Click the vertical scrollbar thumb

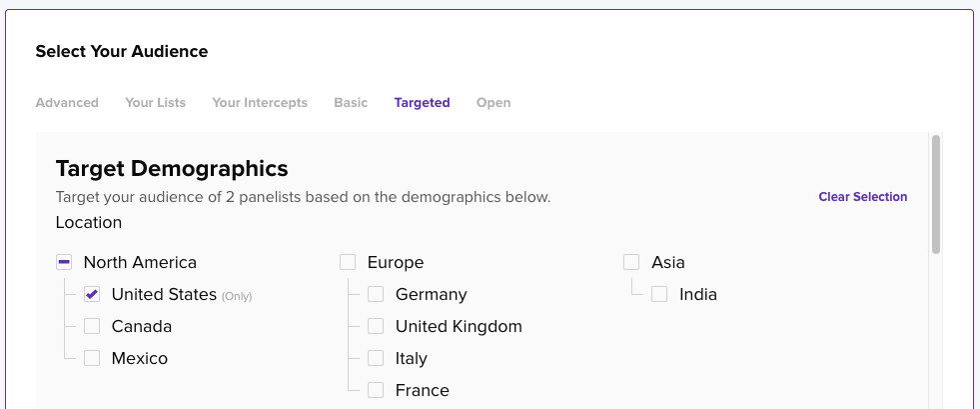(x=936, y=194)
